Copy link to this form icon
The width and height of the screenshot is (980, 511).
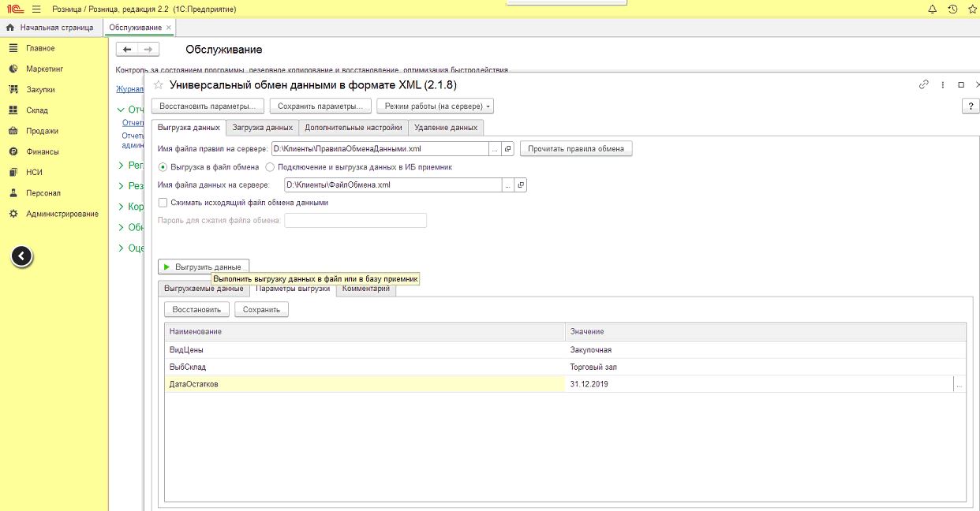click(x=924, y=85)
